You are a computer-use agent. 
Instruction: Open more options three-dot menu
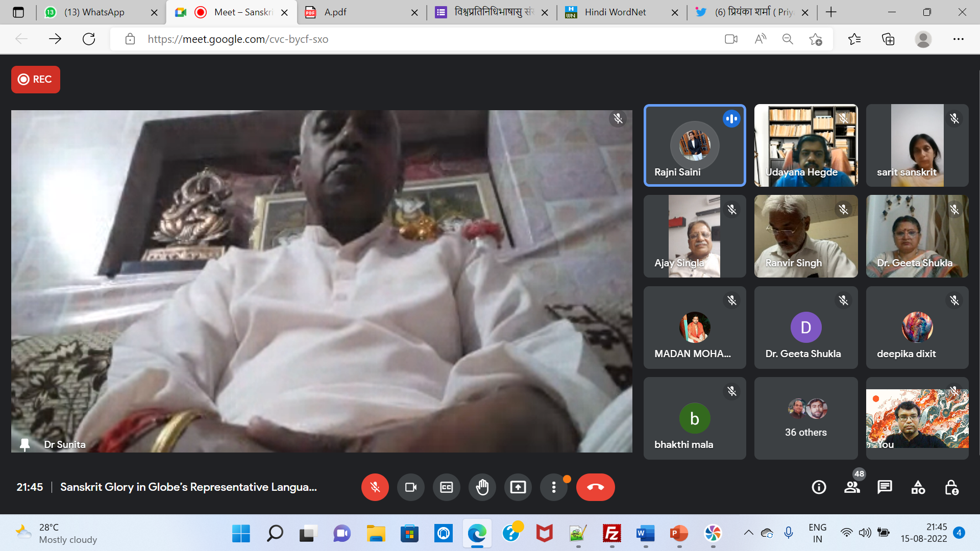(553, 487)
